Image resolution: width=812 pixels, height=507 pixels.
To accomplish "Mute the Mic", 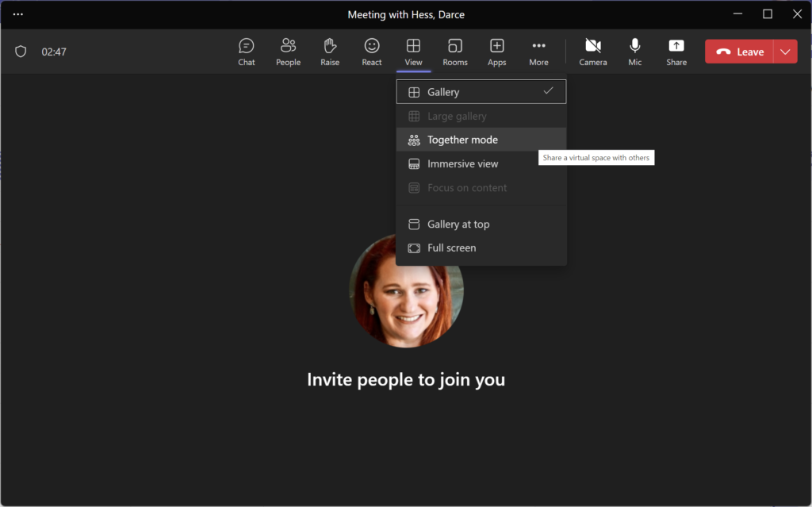I will [x=635, y=52].
